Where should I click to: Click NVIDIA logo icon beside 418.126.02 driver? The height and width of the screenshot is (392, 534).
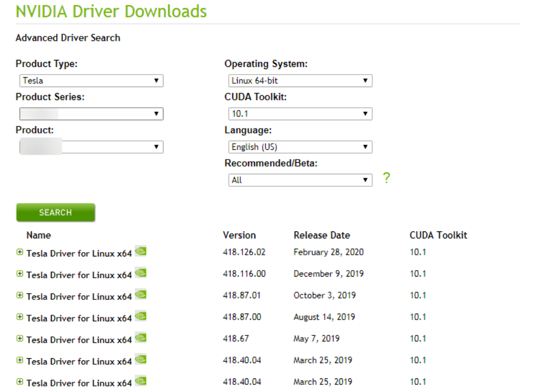pyautogui.click(x=141, y=251)
